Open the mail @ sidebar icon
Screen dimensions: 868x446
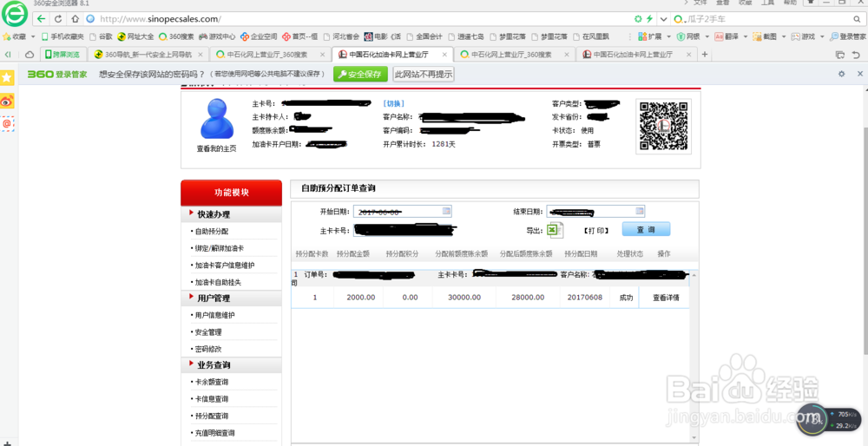pos(7,123)
